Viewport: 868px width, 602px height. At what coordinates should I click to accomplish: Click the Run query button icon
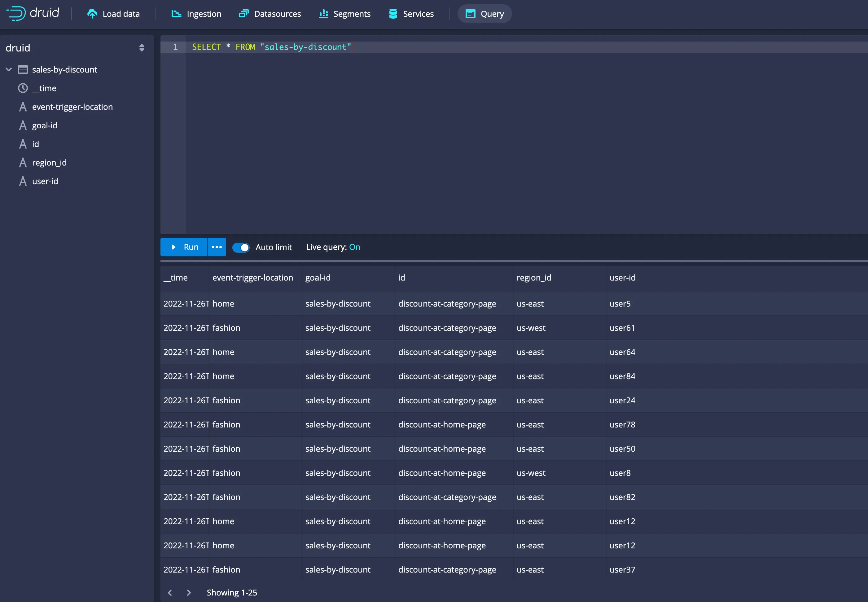(174, 247)
